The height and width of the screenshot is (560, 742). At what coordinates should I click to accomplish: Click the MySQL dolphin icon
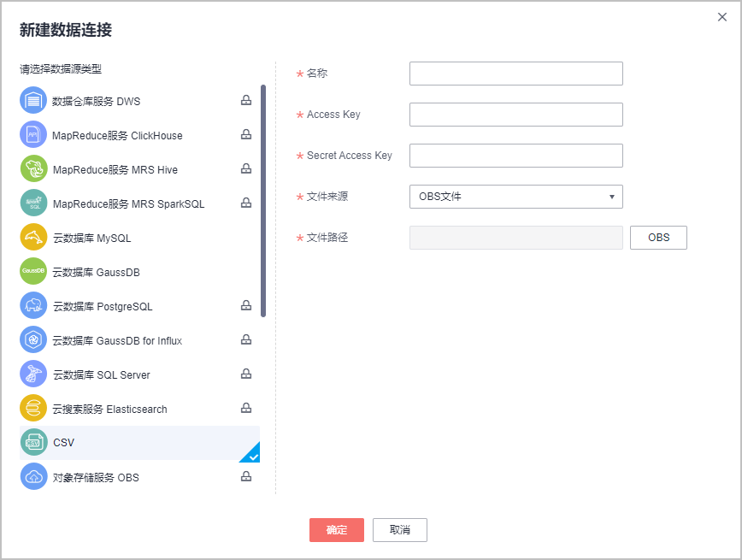coord(33,237)
